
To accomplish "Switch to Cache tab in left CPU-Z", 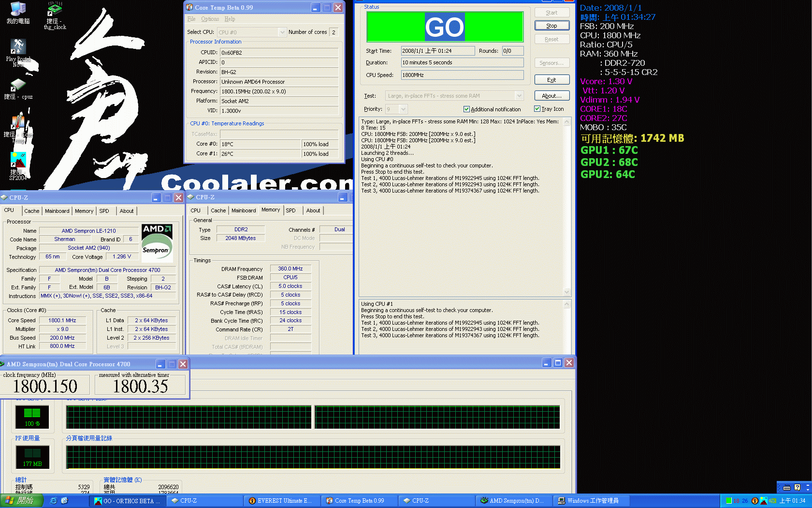I will [32, 211].
